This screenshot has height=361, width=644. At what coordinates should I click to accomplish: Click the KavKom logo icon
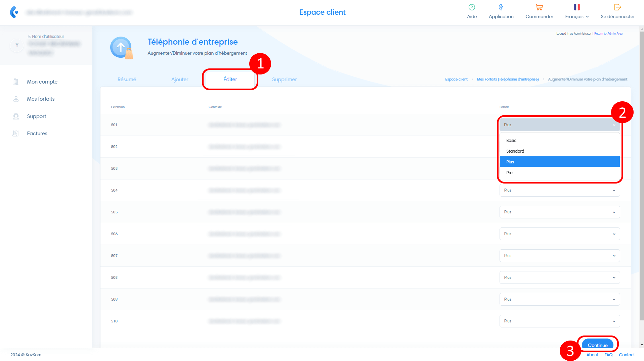(14, 12)
